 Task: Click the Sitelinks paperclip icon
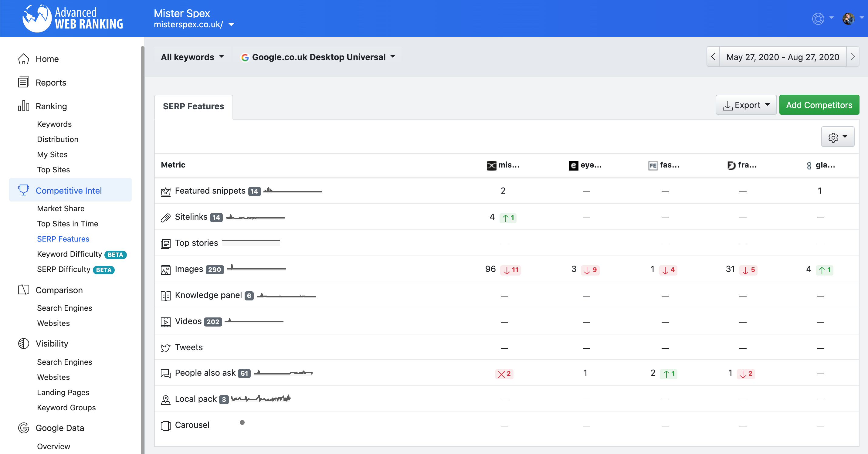(165, 217)
